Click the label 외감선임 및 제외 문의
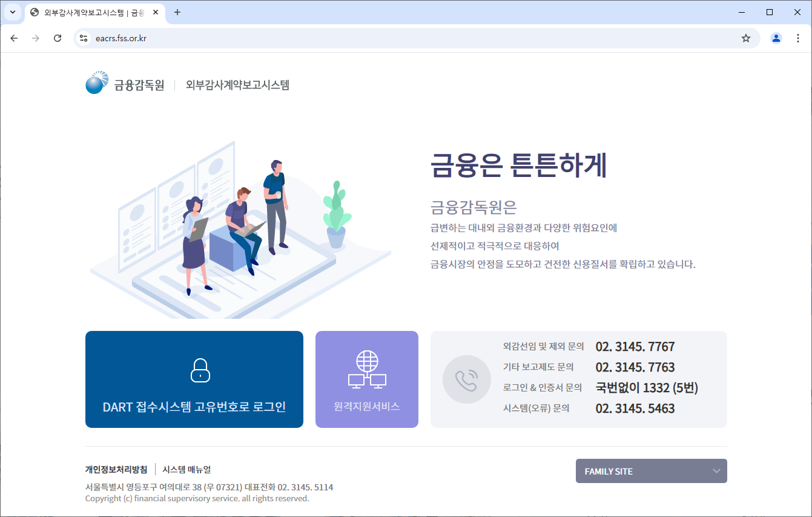 tap(544, 347)
